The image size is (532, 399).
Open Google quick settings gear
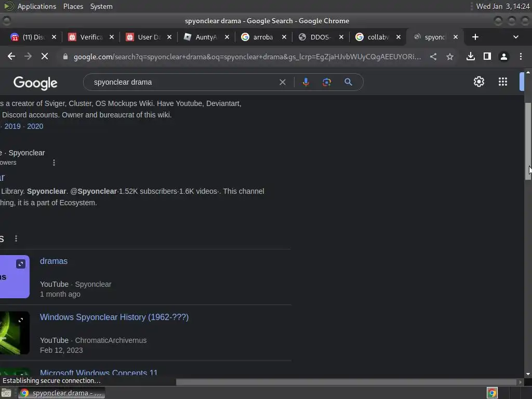pos(478,82)
